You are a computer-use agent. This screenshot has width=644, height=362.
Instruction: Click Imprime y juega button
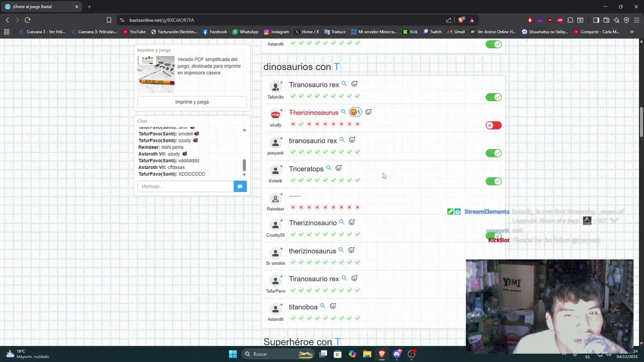(x=192, y=102)
